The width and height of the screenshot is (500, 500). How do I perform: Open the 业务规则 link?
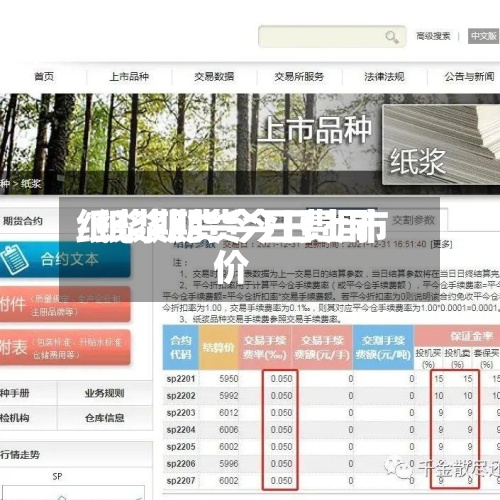pyautogui.click(x=104, y=393)
